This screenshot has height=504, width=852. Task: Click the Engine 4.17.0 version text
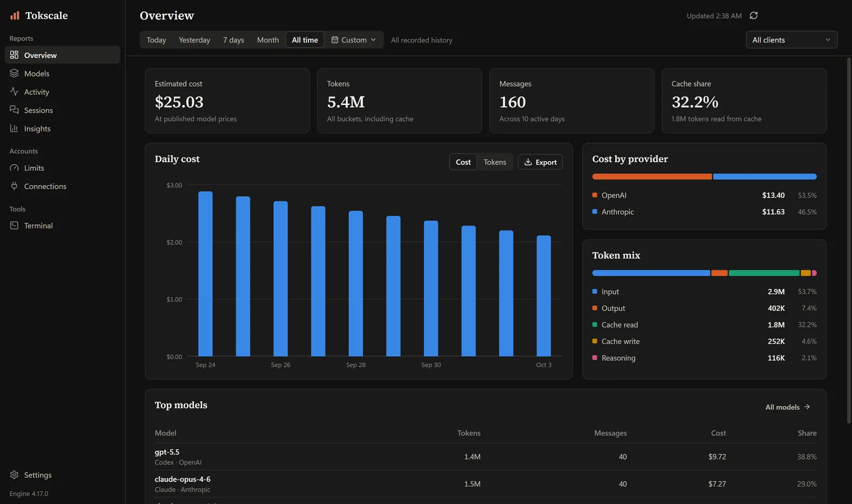click(x=29, y=494)
